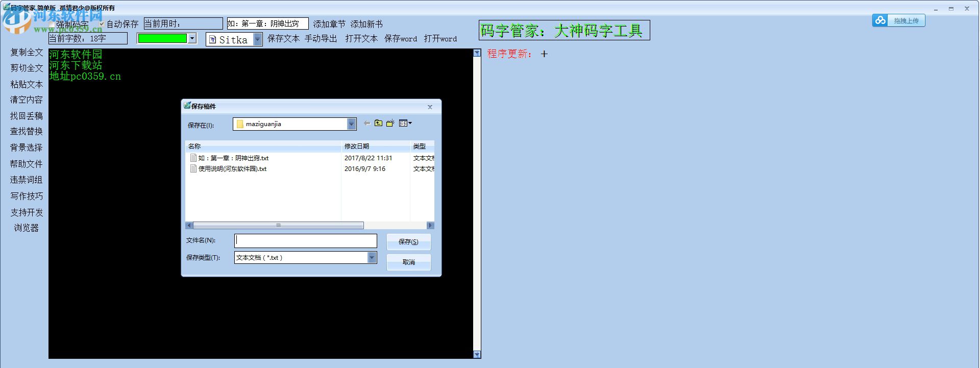Viewport: 980px width, 368px height.
Task: Click the green color swatch
Action: [x=162, y=38]
